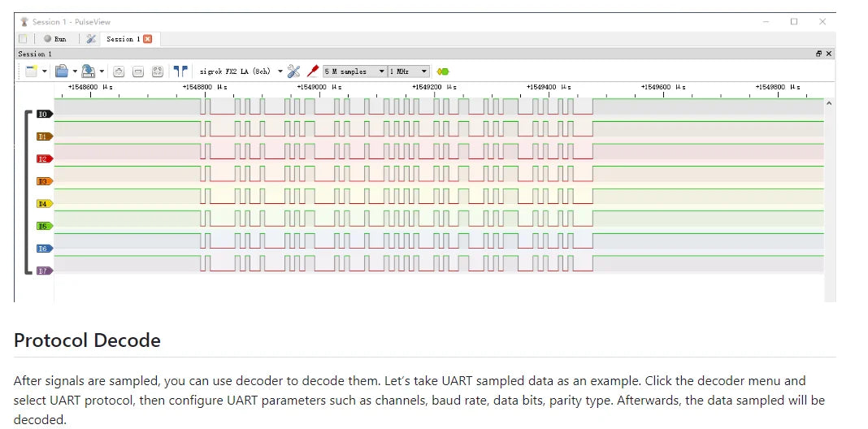The width and height of the screenshot is (868, 429).
Task: Open the sigrok FX2 LA device dropdown
Action: [x=241, y=71]
